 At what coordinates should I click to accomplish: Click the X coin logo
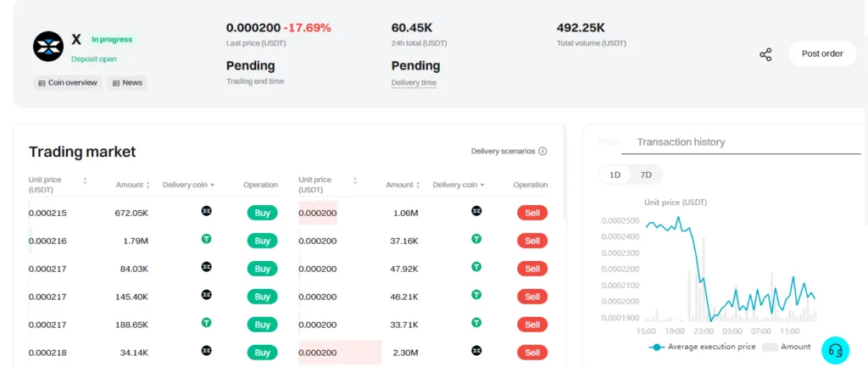click(x=48, y=47)
